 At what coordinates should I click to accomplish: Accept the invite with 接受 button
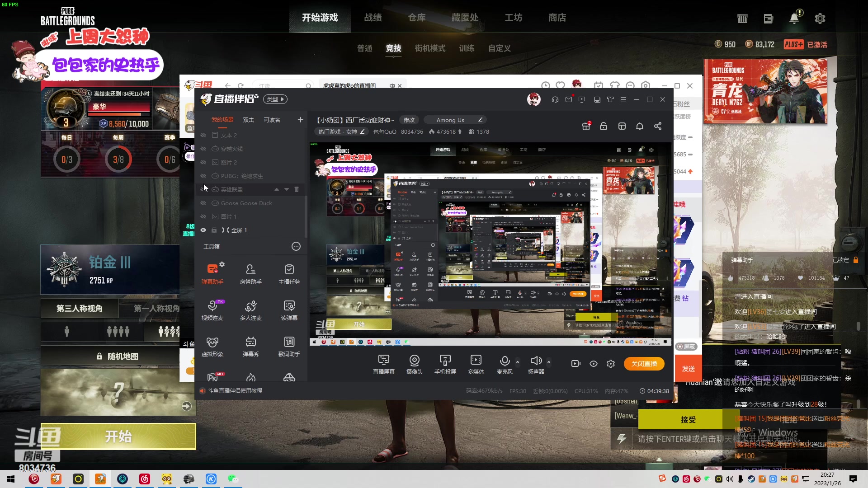point(688,420)
